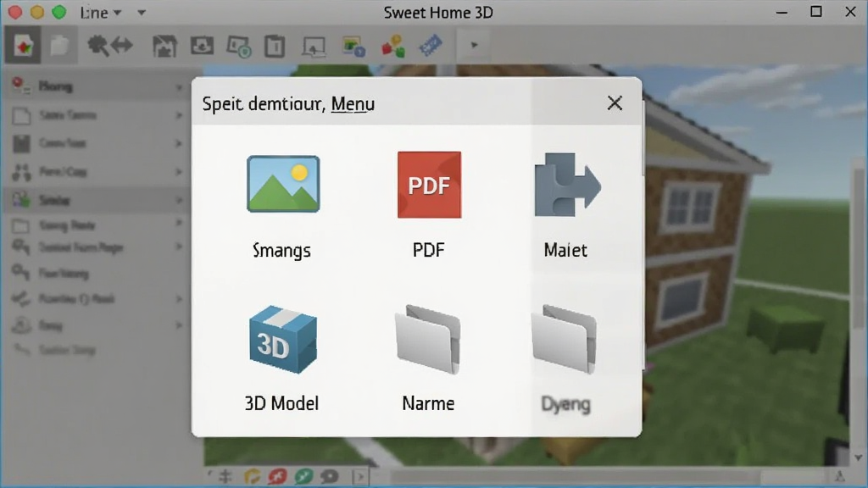Click the vertical scrollbar down arrow at right
868x488 pixels.
click(x=859, y=457)
